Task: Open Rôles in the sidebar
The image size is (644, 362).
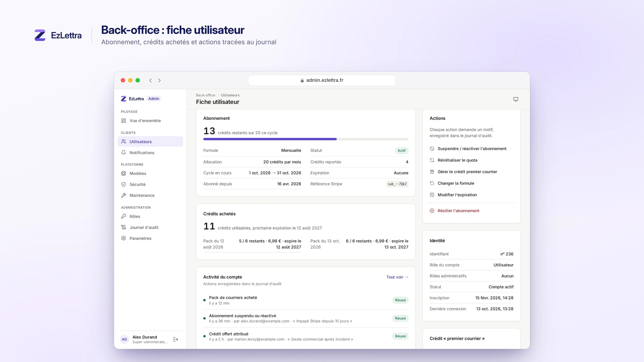Action: tap(150, 216)
